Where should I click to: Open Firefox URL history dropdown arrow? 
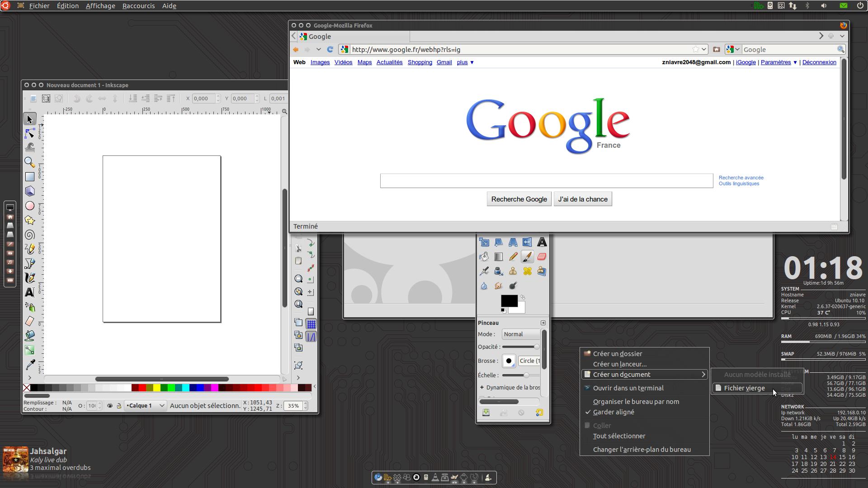(x=704, y=49)
